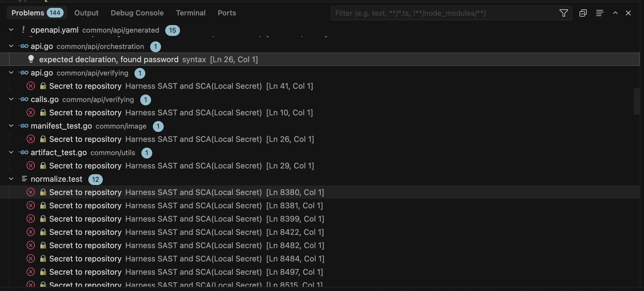The width and height of the screenshot is (644, 291).
Task: Switch to the Ports tab
Action: [227, 13]
